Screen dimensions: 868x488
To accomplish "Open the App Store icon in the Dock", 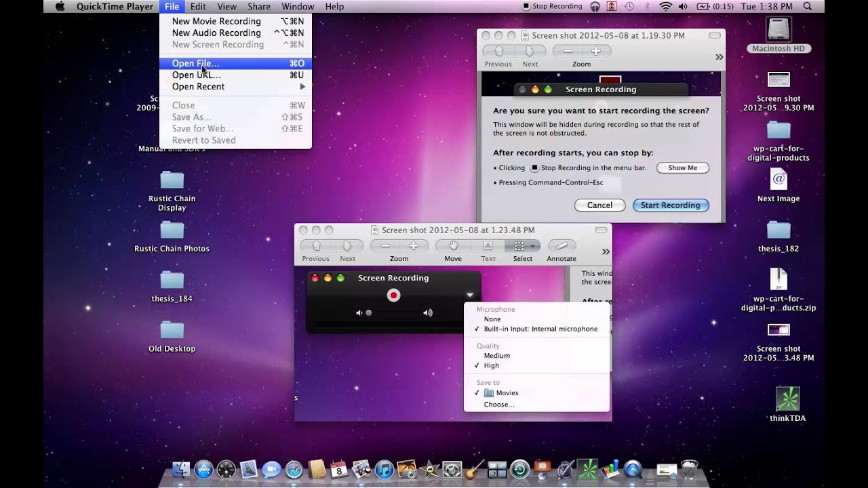I will point(203,469).
